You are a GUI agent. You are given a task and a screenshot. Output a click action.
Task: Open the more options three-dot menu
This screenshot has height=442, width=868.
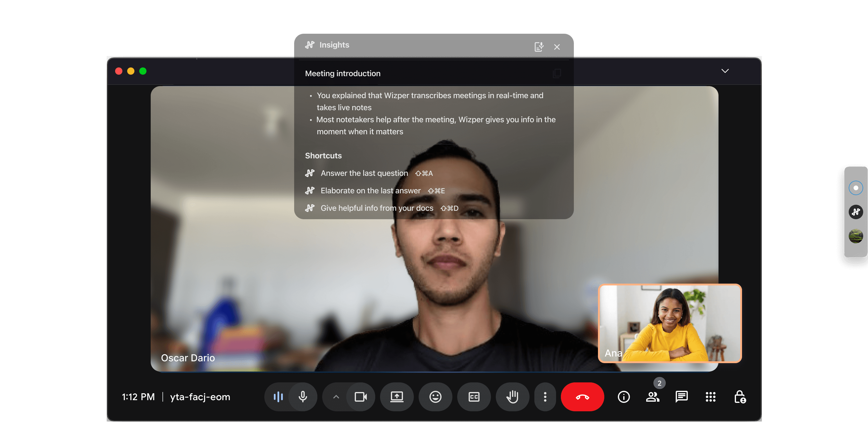pyautogui.click(x=545, y=397)
